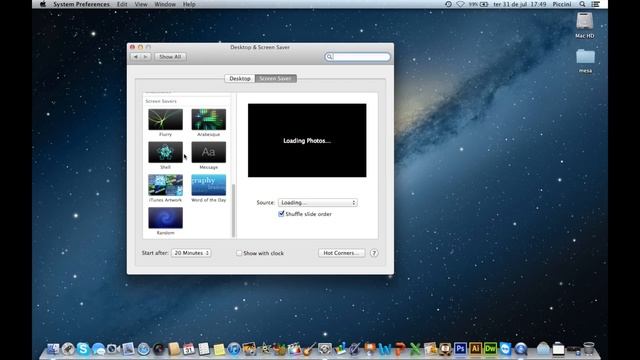Select the Arabesque screen saver
The width and height of the screenshot is (640, 360).
[209, 122]
